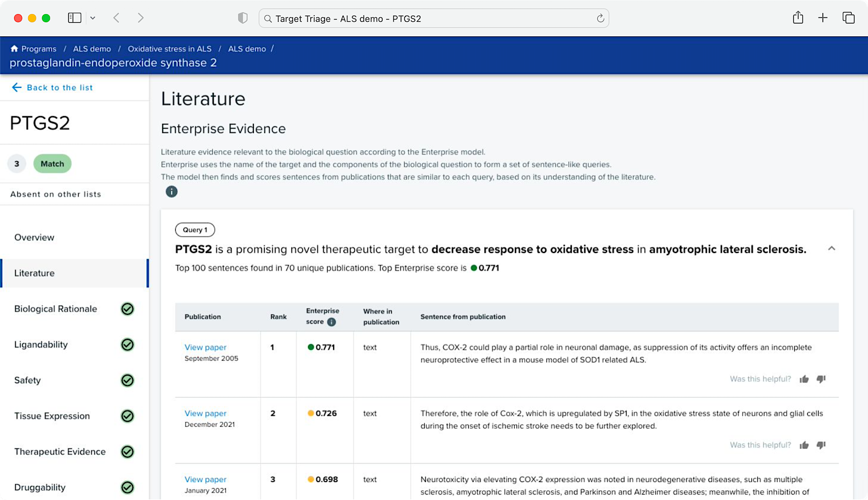Open the privacy shield icon
868x500 pixels.
[242, 18]
